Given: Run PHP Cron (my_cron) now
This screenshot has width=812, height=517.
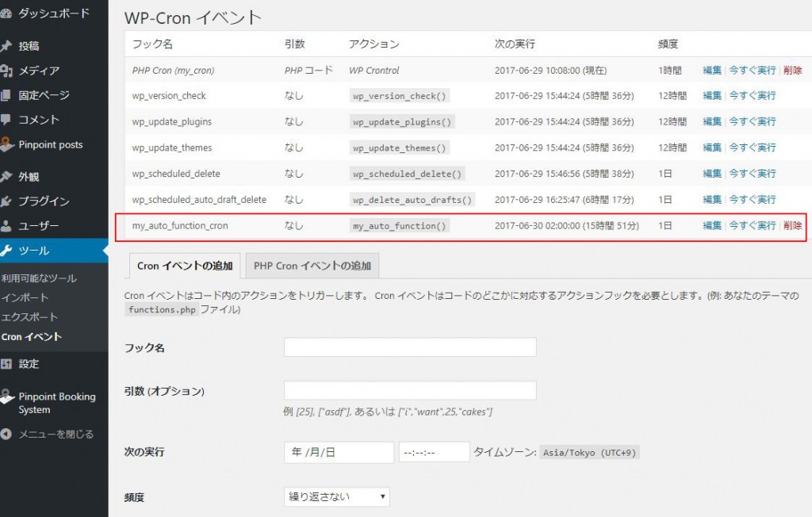Looking at the screenshot, I should (753, 71).
